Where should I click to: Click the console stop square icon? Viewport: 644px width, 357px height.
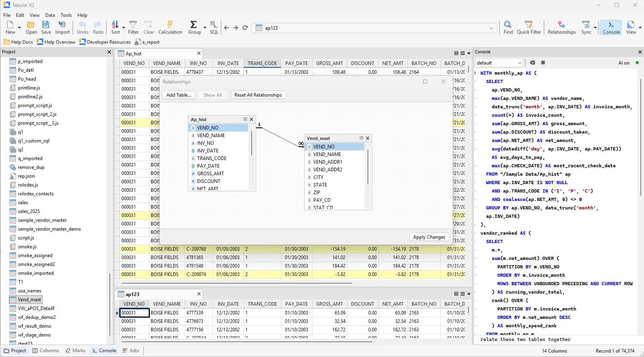tap(543, 63)
